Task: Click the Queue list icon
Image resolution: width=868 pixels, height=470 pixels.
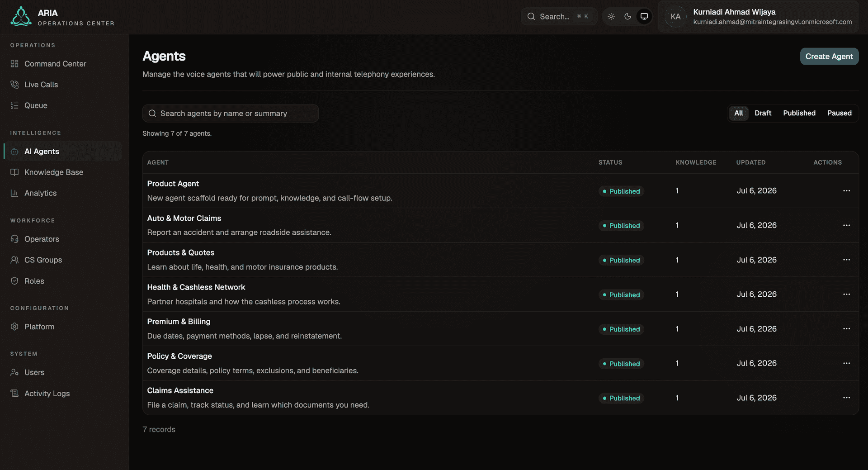Action: tap(14, 105)
